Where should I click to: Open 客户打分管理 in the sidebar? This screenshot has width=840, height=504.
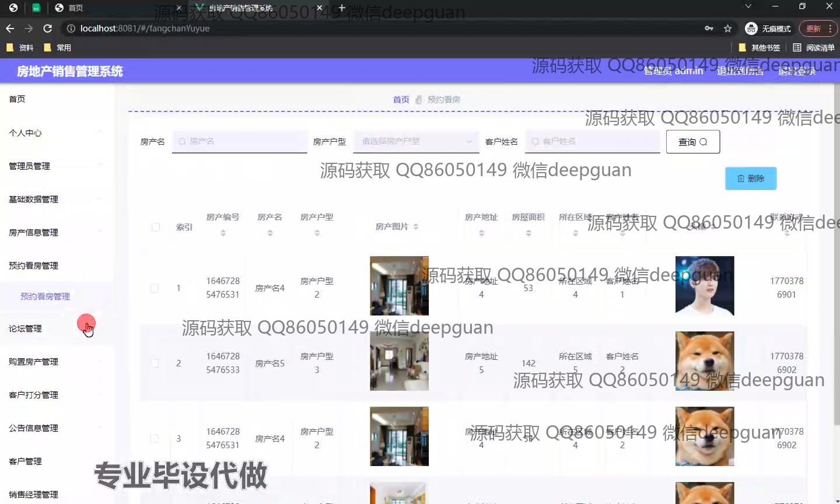[x=57, y=395]
